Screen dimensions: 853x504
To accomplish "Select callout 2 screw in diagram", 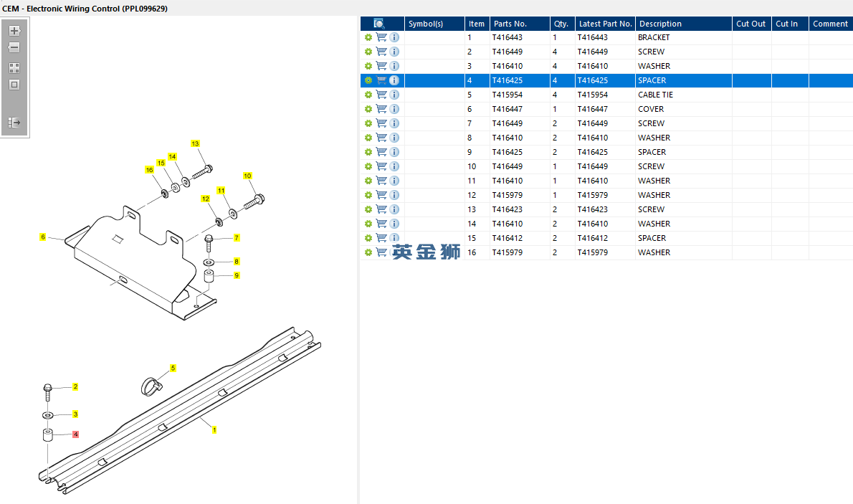I will pos(75,386).
